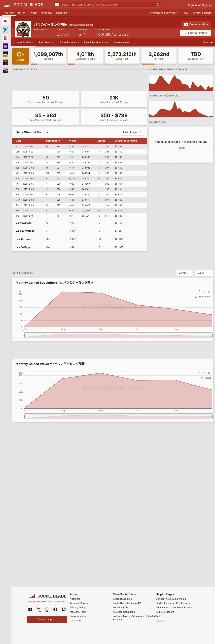
Task: Switch subscribers chart to bar view
Action: pyautogui.click(x=209, y=292)
